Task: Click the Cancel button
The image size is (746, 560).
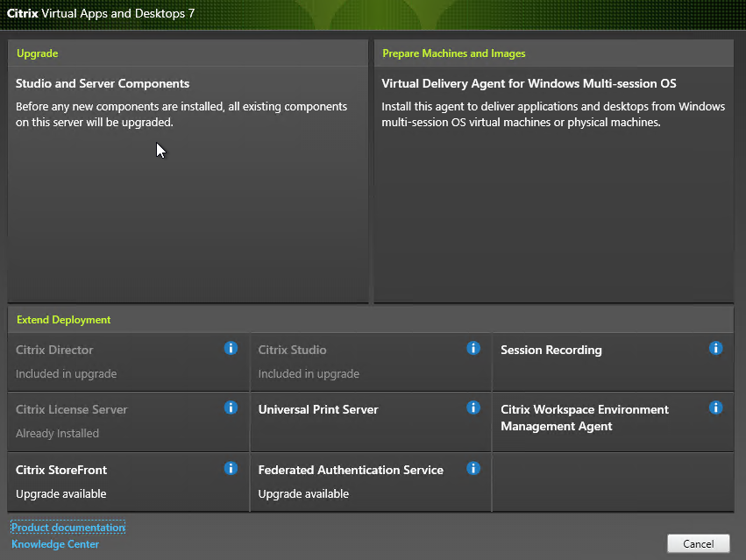Action: click(x=699, y=544)
